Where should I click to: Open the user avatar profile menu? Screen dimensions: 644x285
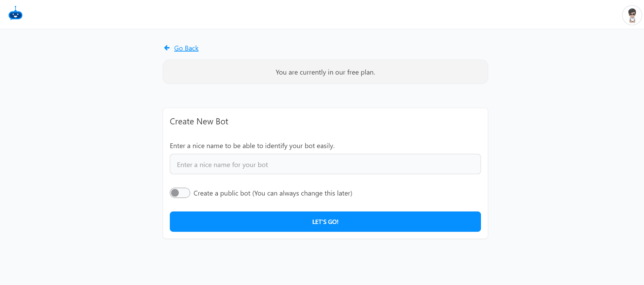click(632, 15)
